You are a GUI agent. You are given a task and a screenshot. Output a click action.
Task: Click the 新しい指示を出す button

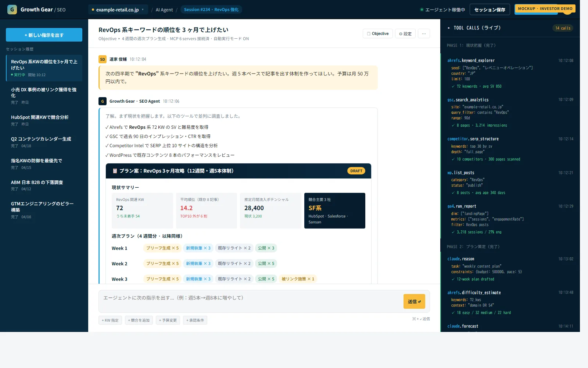(x=44, y=35)
